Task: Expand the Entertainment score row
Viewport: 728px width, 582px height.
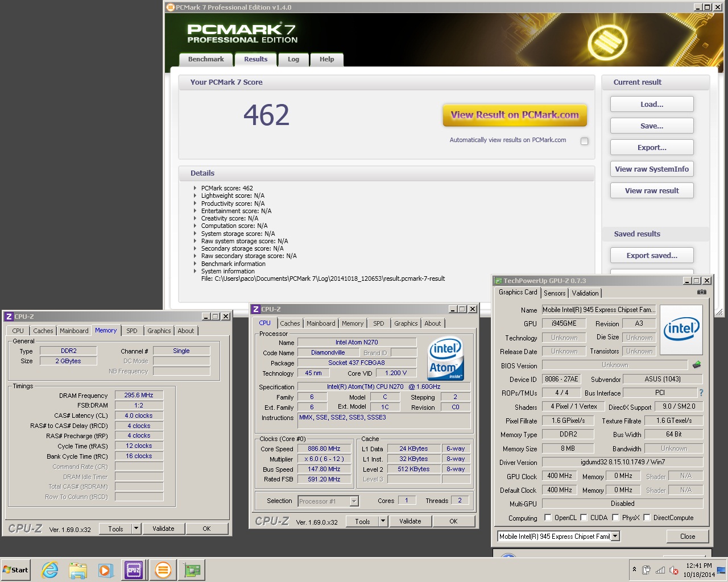Action: coord(195,211)
